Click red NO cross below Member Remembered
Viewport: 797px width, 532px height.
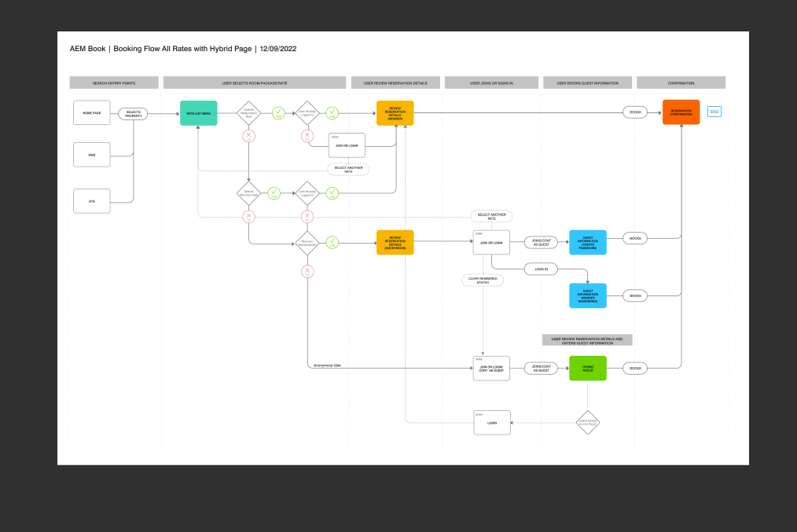point(307,271)
